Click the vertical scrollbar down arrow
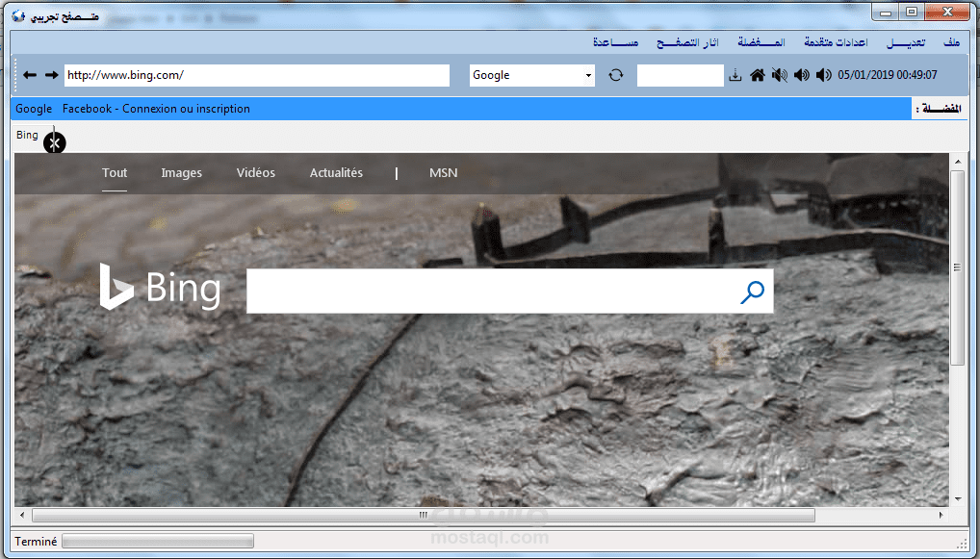Viewport: 980px width, 559px height. coord(958,499)
